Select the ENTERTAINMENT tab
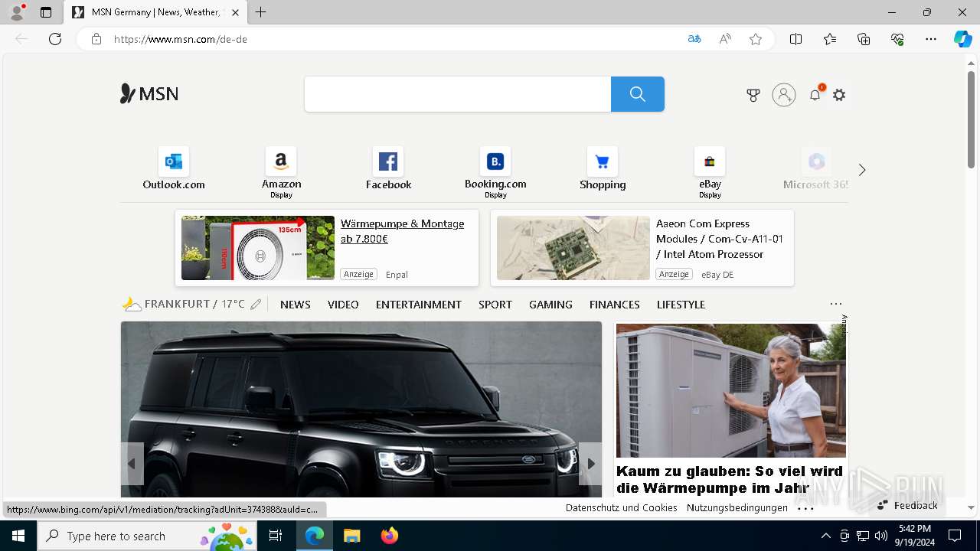Image resolution: width=980 pixels, height=551 pixels. tap(419, 305)
